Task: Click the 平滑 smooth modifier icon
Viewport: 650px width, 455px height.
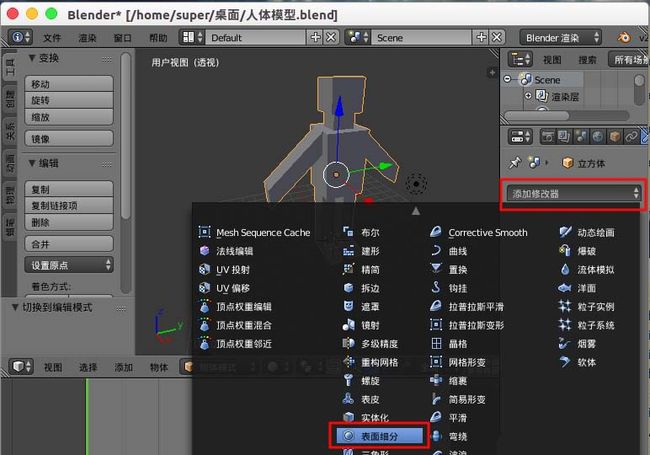Action: pos(436,417)
